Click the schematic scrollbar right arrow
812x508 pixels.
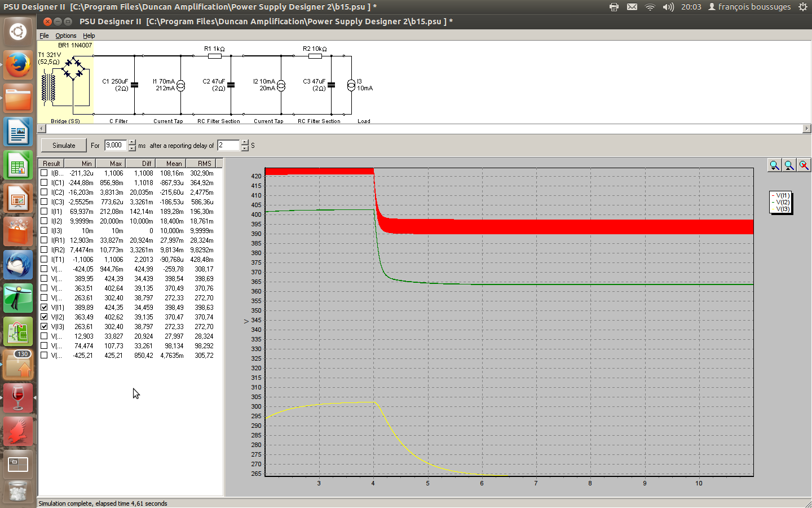click(x=806, y=129)
